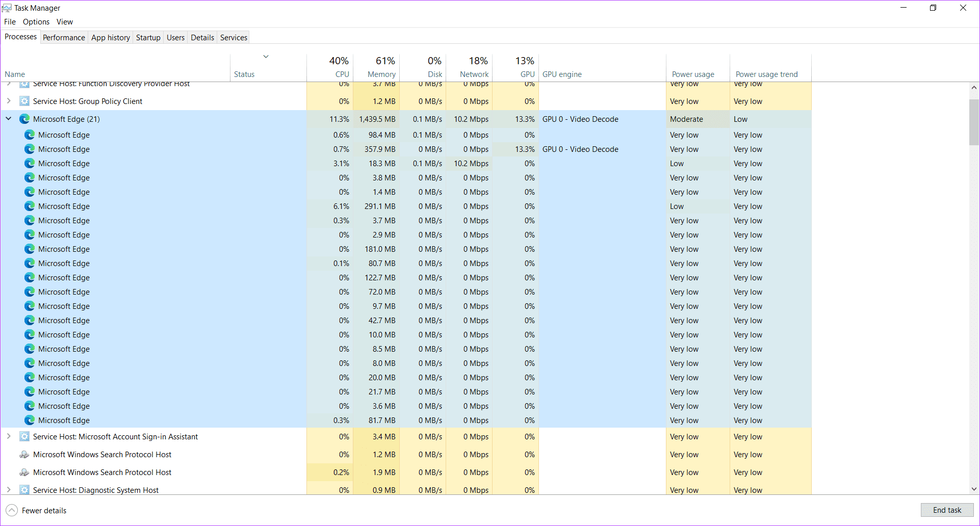The image size is (980, 526).
Task: Click the Fewer details link
Action: (x=44, y=510)
